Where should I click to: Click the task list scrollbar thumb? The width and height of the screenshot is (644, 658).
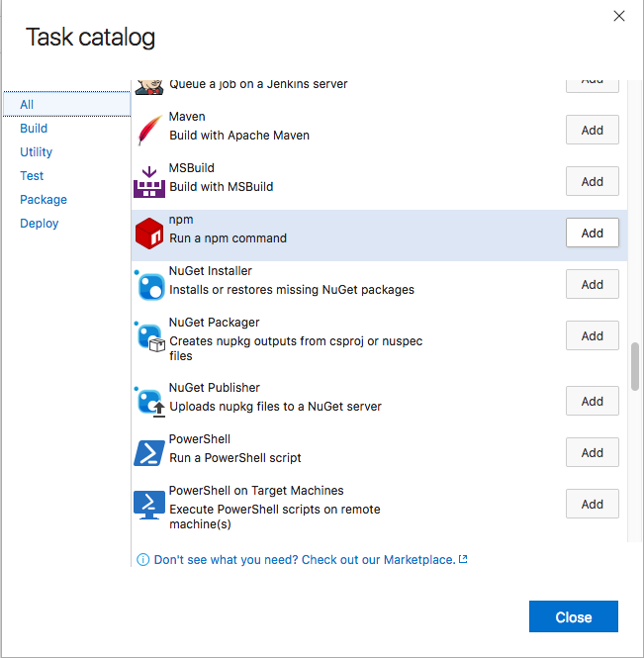click(635, 367)
